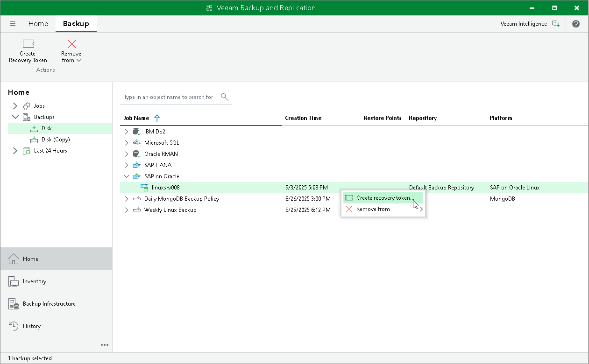
Task: Click the Jobs gear icon in tree
Action: [27, 106]
